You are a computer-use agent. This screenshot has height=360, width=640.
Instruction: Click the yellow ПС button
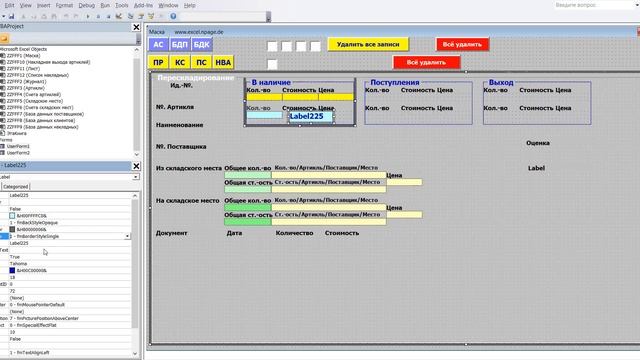click(201, 62)
